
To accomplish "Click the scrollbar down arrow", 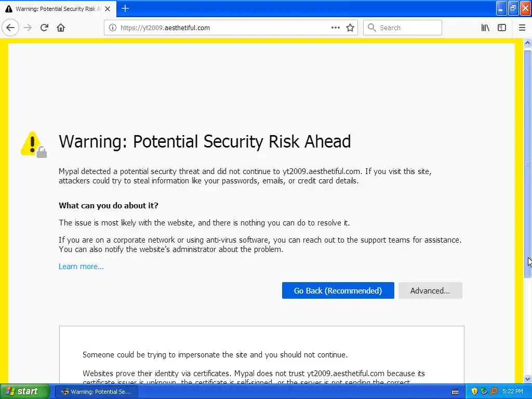I will 528,379.
